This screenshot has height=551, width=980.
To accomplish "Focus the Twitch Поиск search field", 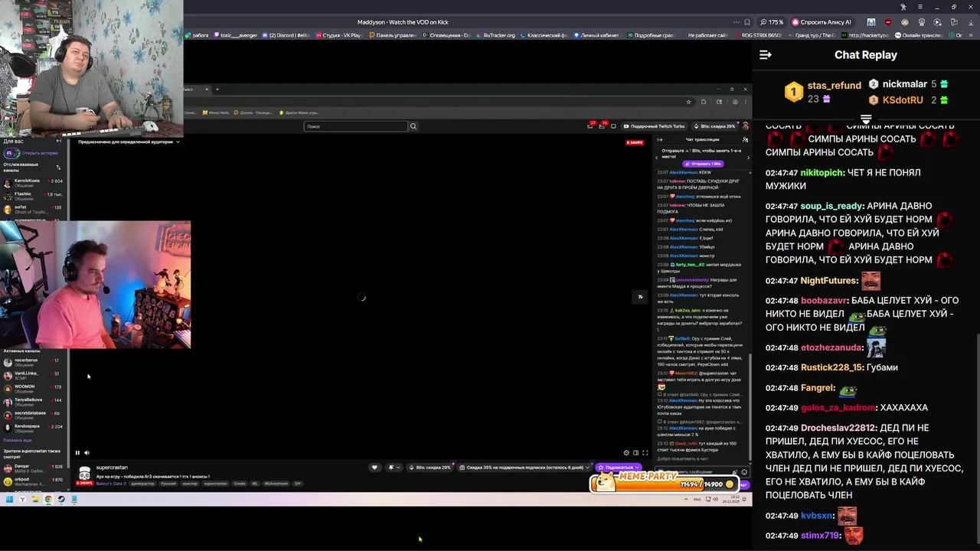I will coord(356,126).
